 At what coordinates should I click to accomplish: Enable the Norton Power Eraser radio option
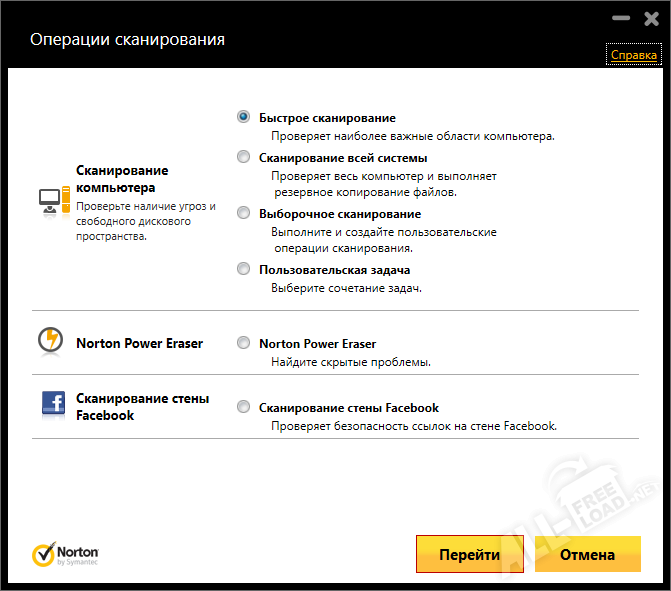[243, 343]
